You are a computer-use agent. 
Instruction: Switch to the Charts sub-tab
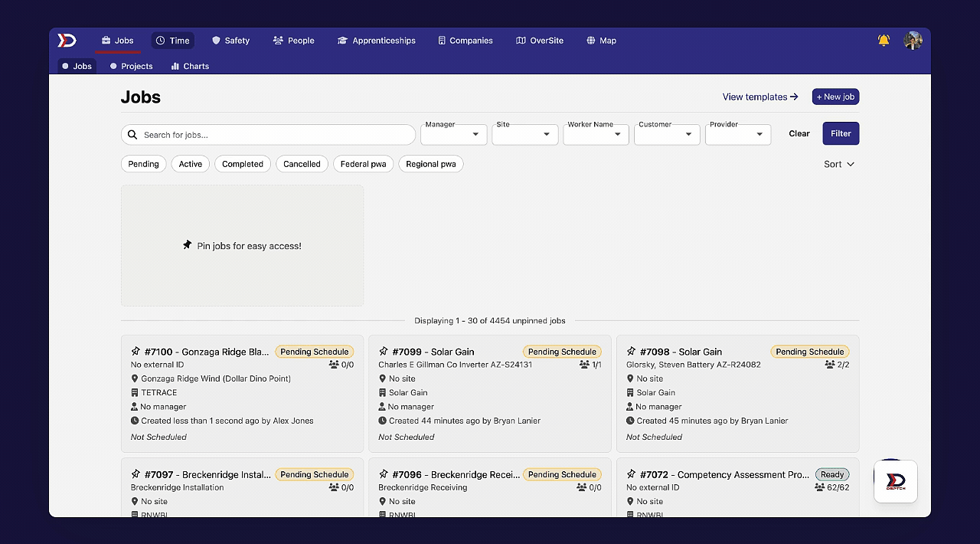(190, 66)
